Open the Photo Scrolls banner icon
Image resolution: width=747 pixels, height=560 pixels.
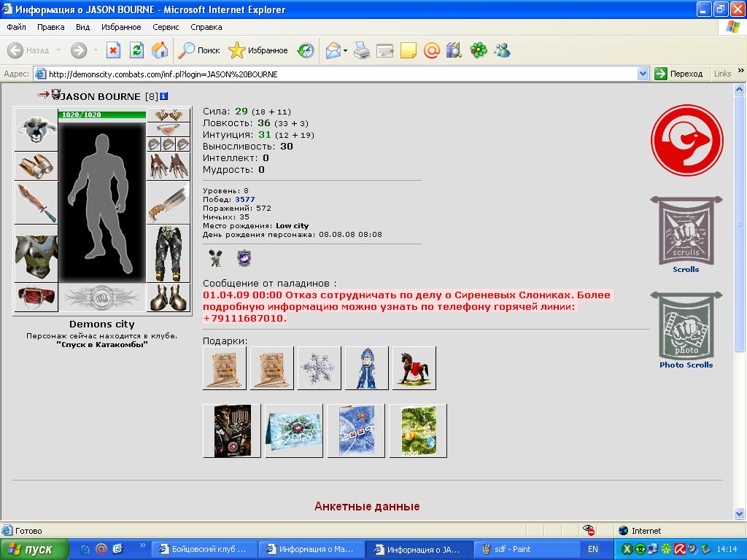(x=686, y=326)
